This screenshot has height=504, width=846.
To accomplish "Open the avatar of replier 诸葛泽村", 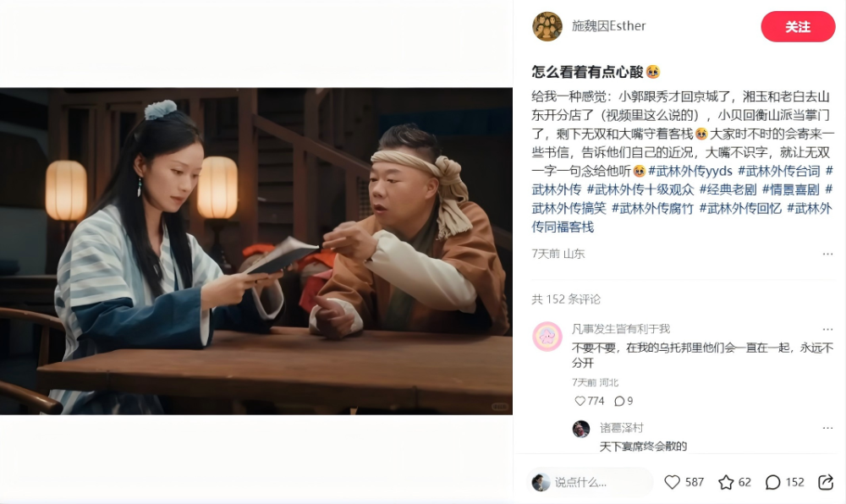I will pos(581,429).
